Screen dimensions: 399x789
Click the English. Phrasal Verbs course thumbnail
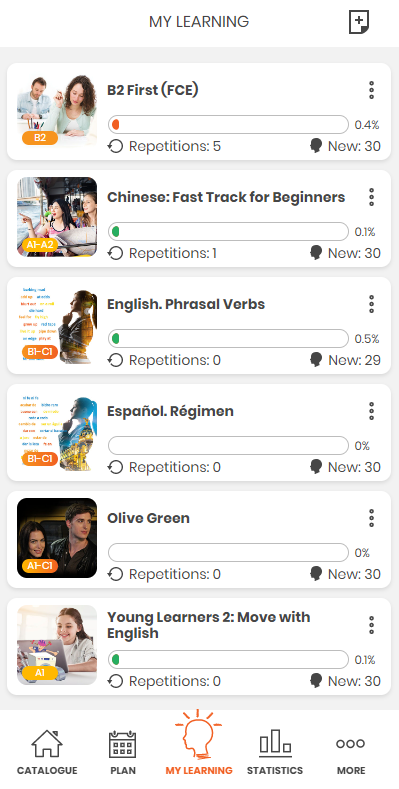(x=57, y=326)
